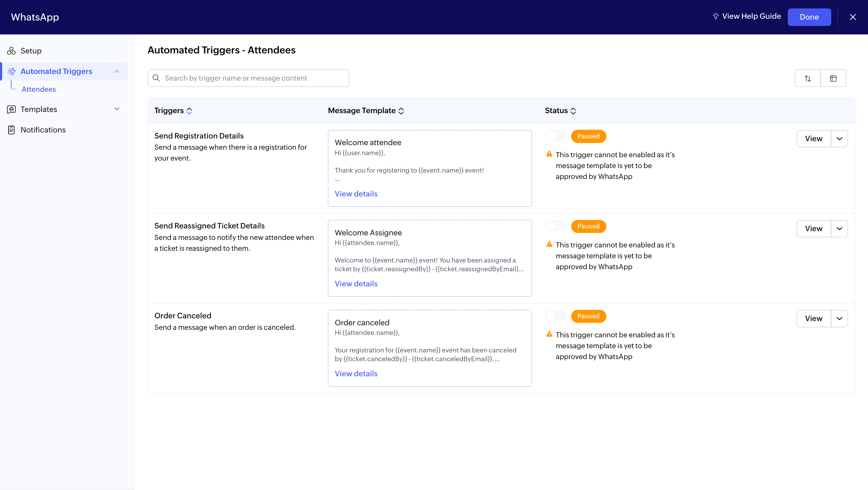Toggle Order Canceled trigger switch
Viewport: 868px width, 490px height.
[556, 316]
